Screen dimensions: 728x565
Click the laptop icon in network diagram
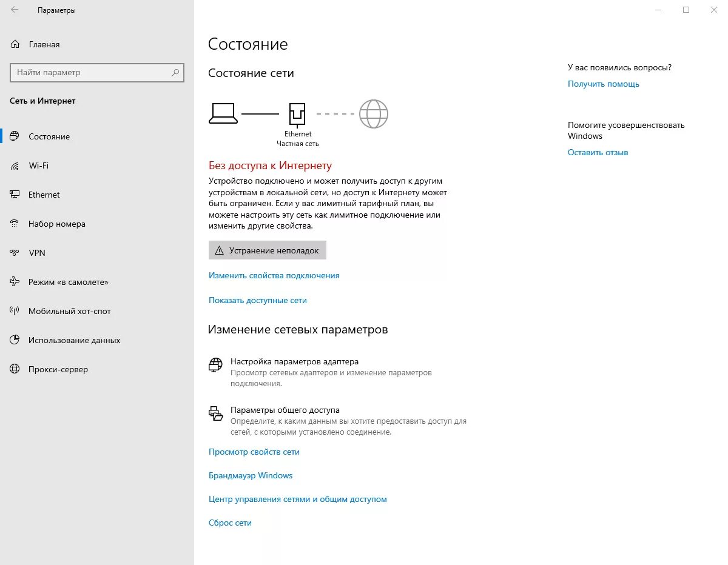pyautogui.click(x=223, y=113)
